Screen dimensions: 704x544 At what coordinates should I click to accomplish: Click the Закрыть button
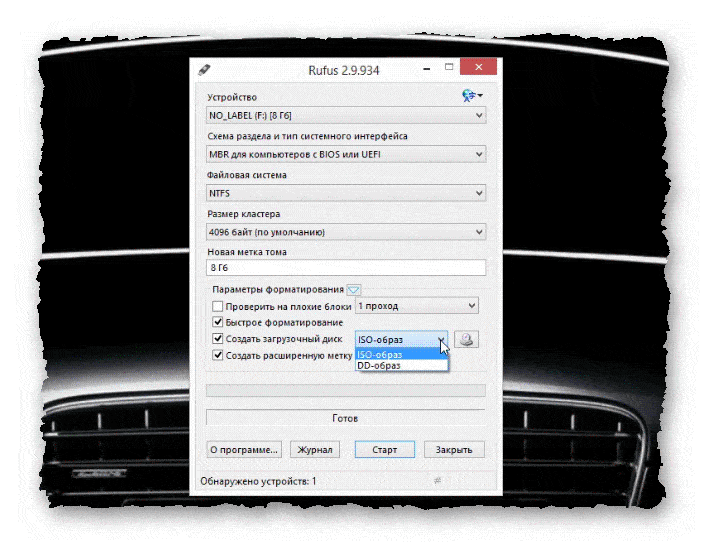pyautogui.click(x=454, y=450)
